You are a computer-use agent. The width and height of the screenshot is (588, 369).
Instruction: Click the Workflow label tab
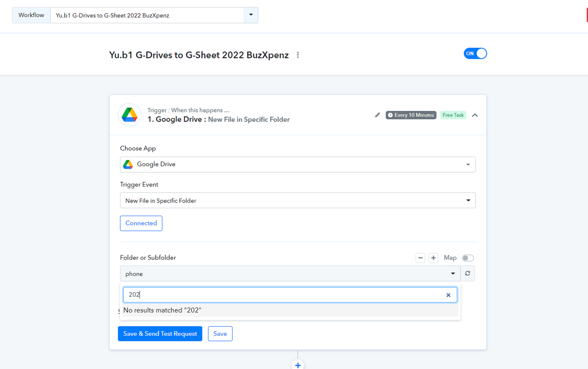tap(31, 15)
